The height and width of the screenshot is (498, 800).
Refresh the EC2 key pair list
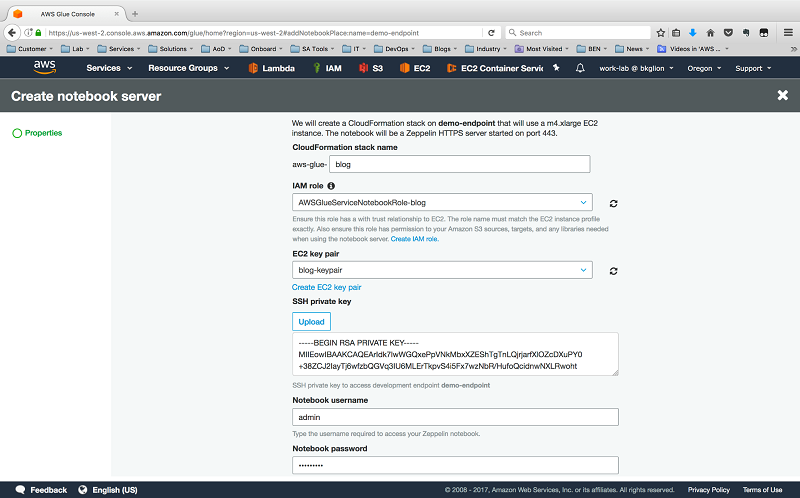coord(613,271)
